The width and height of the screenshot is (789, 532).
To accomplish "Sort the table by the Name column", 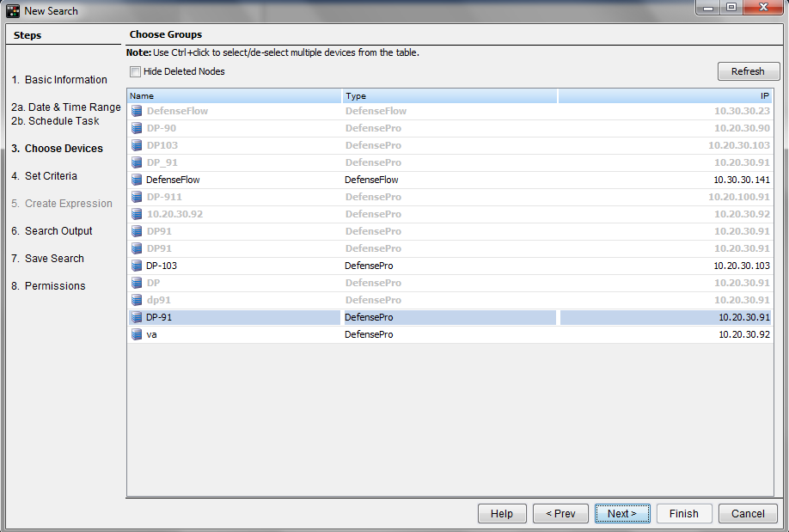I will [x=234, y=96].
